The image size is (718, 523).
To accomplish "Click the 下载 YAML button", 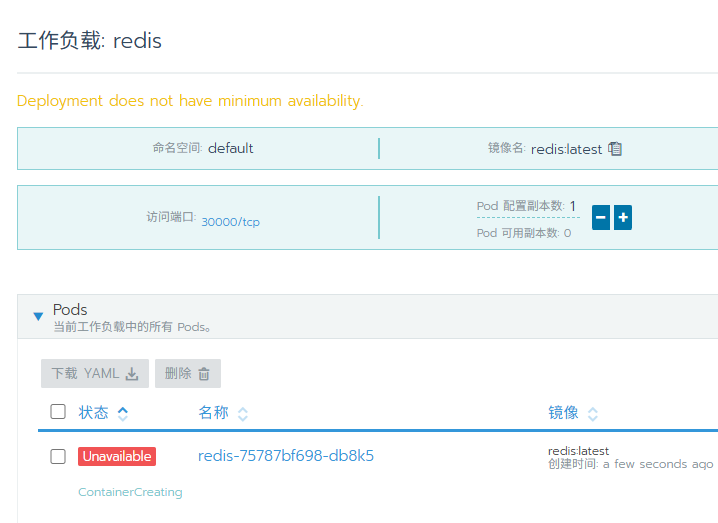I will (x=95, y=374).
